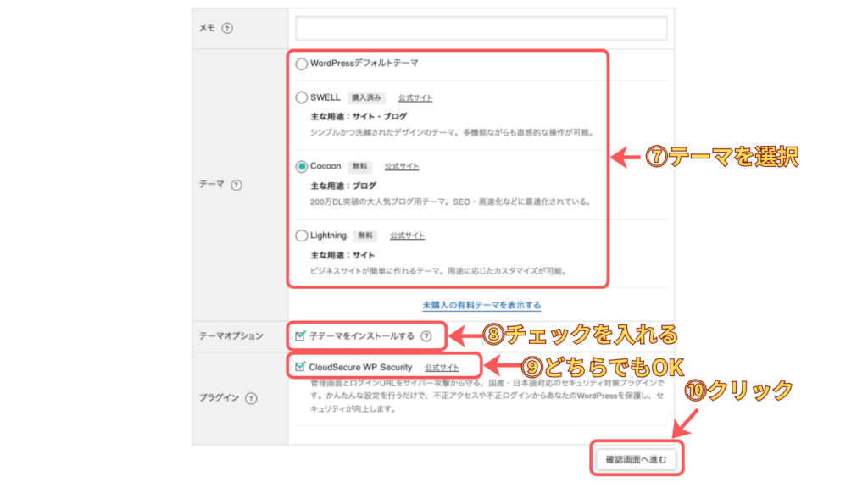Uncheck the CloudSecure WP Security checkbox
The image size is (868, 488).
tap(300, 368)
